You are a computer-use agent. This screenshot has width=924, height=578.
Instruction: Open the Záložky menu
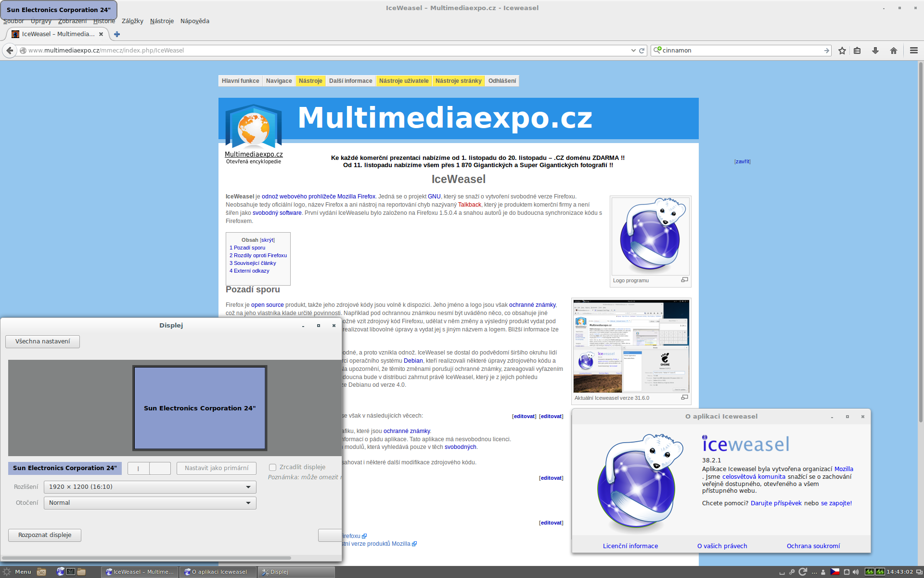(132, 21)
